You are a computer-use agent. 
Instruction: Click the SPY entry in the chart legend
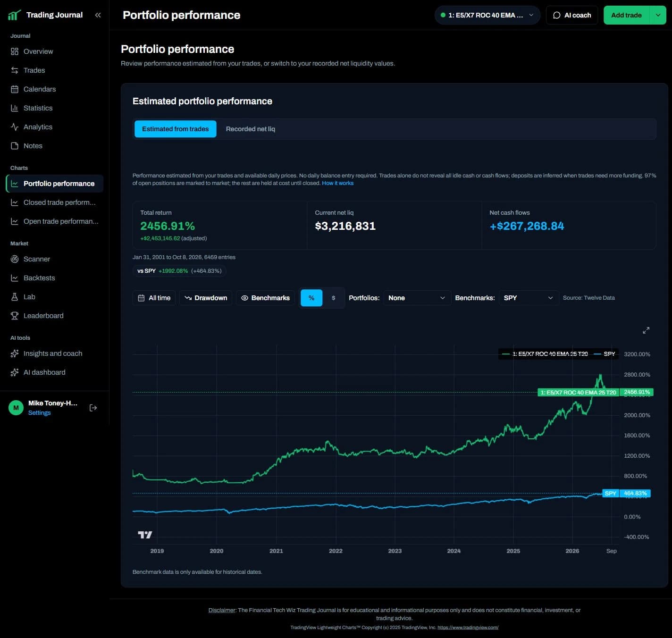(x=605, y=353)
